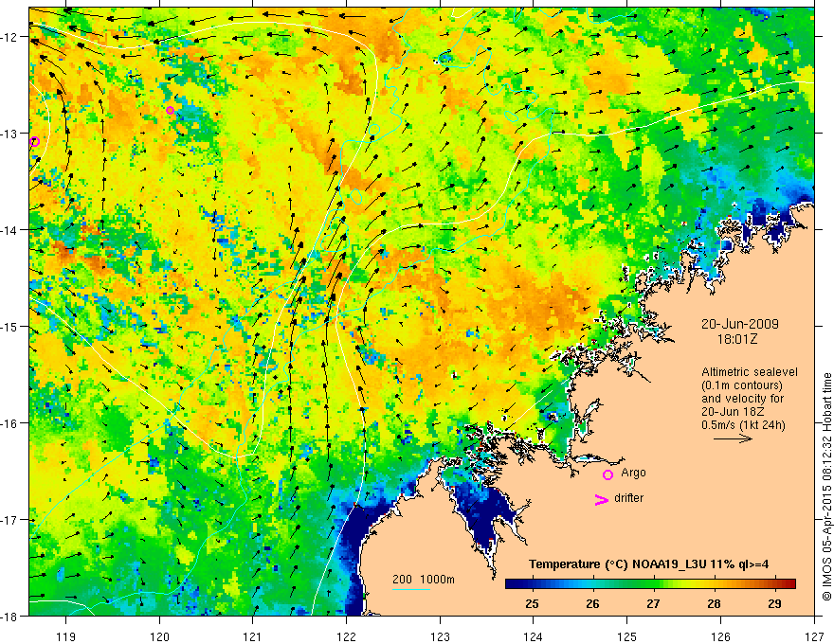Click the longitude axis label '121'
834x644 pixels.
[253, 636]
